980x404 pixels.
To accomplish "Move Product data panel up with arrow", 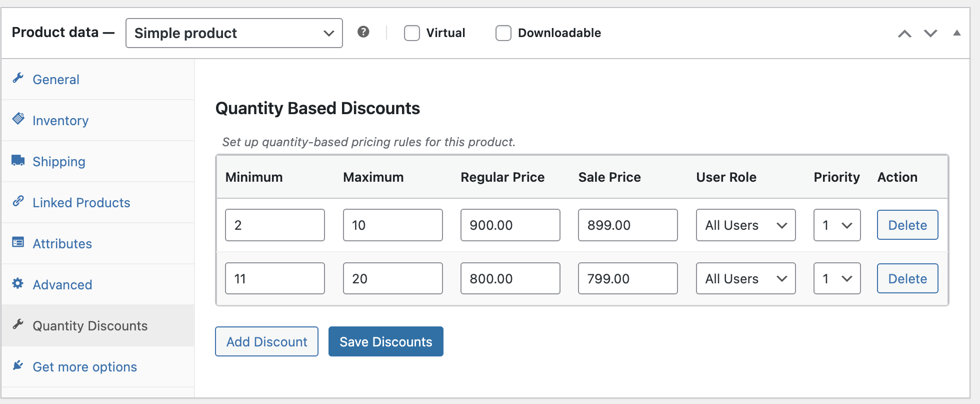I will 904,34.
